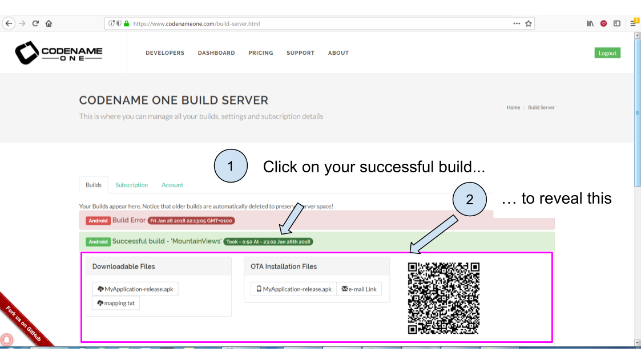Click the page vertical scrollbar thumb
641x364 pixels.
pos(638,112)
